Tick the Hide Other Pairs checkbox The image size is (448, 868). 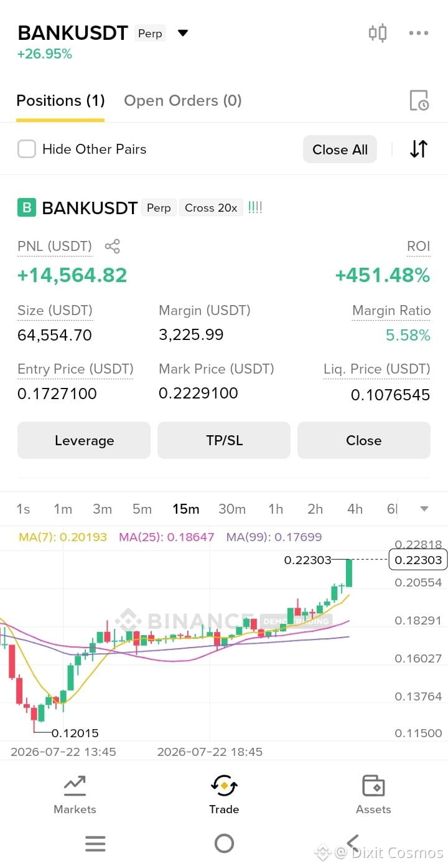(x=27, y=149)
